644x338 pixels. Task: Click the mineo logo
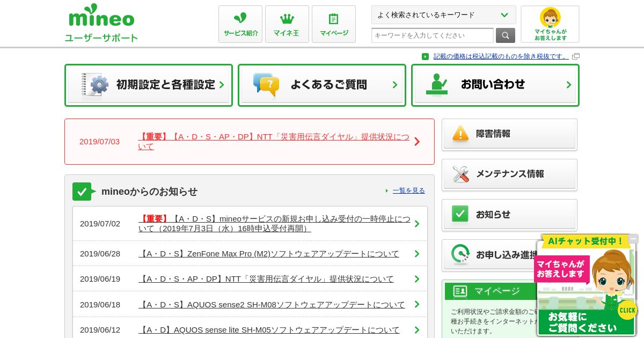click(101, 15)
